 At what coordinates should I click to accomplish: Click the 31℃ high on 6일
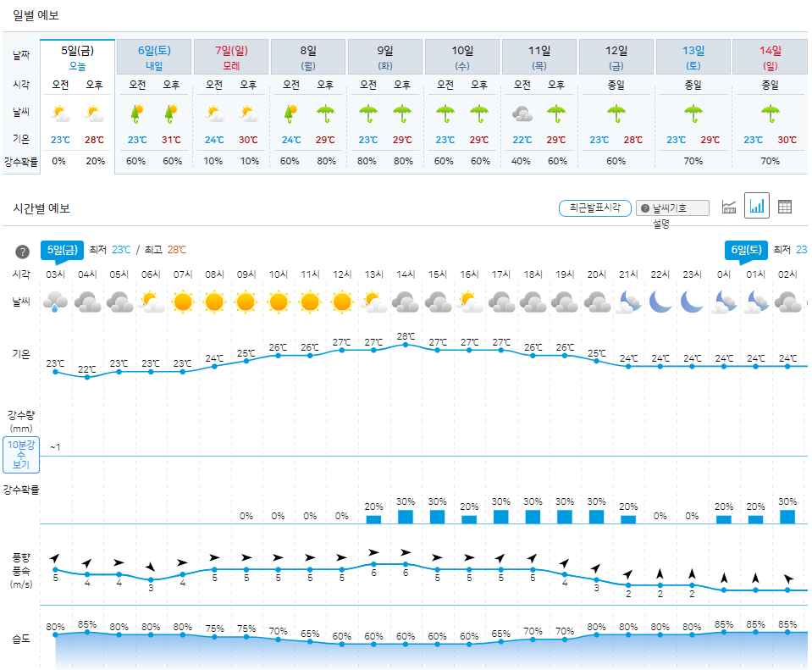171,140
